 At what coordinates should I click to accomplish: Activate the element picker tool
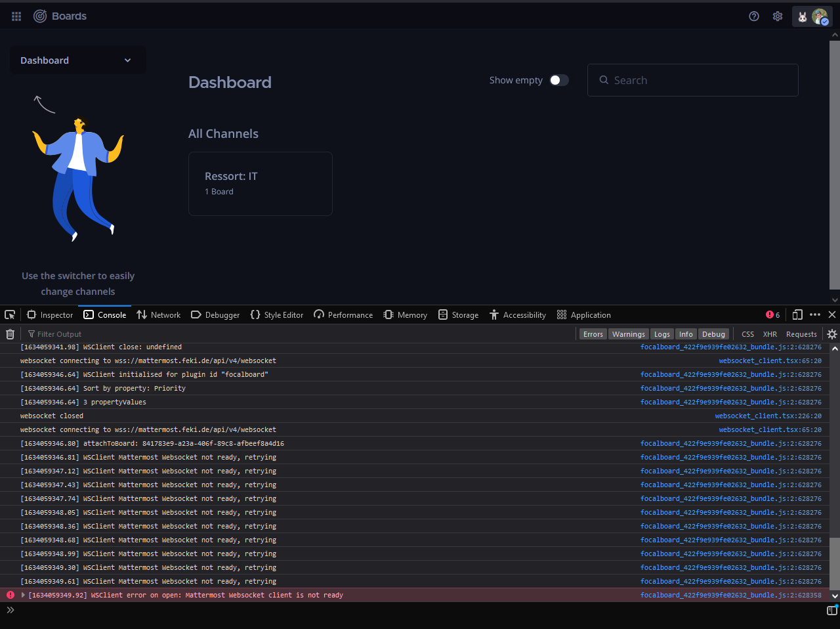[10, 315]
